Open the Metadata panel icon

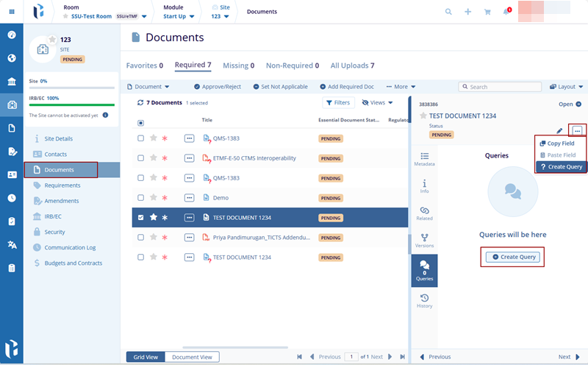[424, 158]
